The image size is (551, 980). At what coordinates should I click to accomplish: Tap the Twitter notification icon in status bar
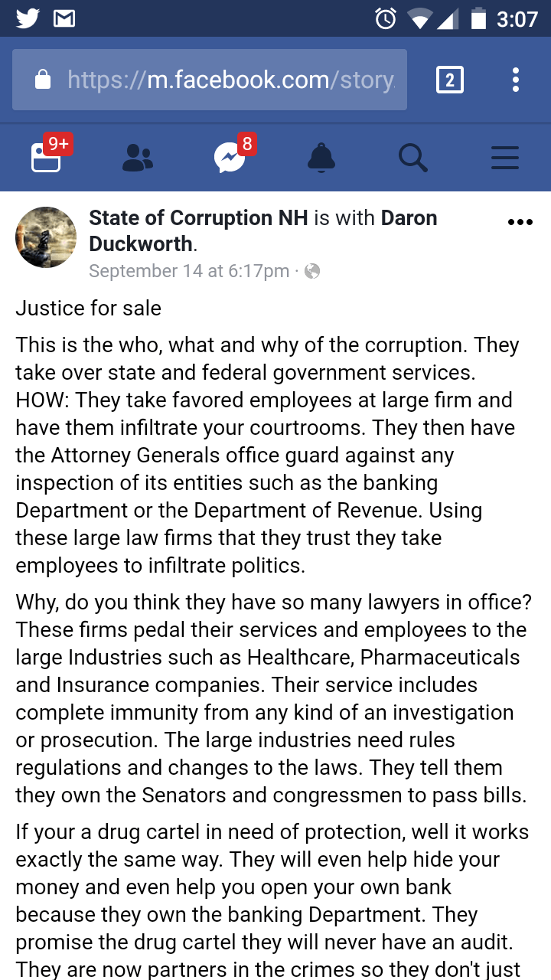click(28, 18)
